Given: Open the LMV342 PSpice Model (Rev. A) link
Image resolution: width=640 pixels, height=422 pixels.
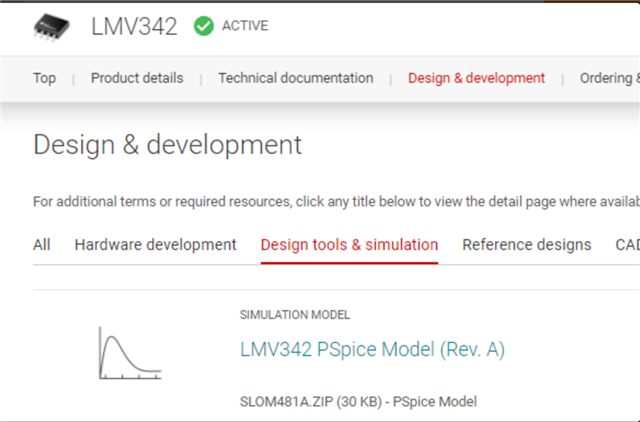Looking at the screenshot, I should pos(372,350).
